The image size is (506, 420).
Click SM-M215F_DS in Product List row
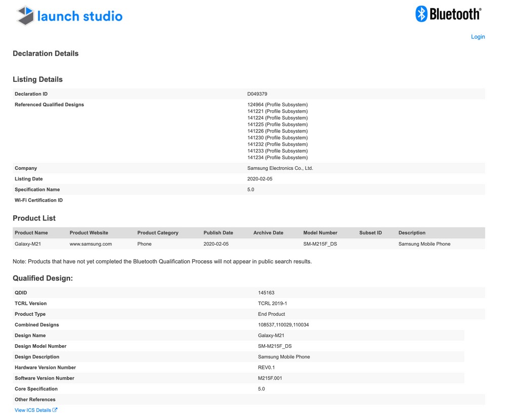tap(320, 244)
